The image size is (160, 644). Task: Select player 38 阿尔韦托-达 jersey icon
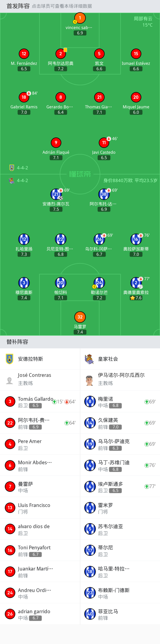[104, 194]
